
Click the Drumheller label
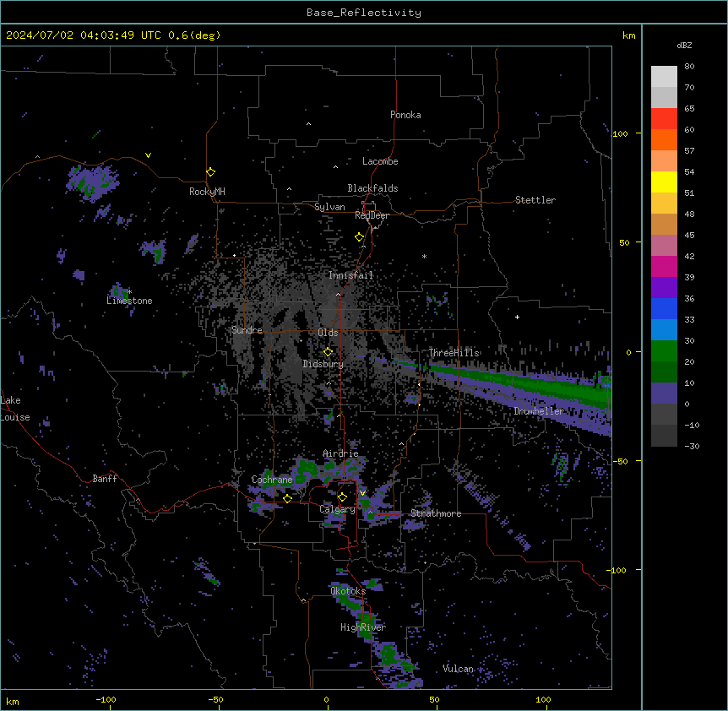click(x=539, y=411)
